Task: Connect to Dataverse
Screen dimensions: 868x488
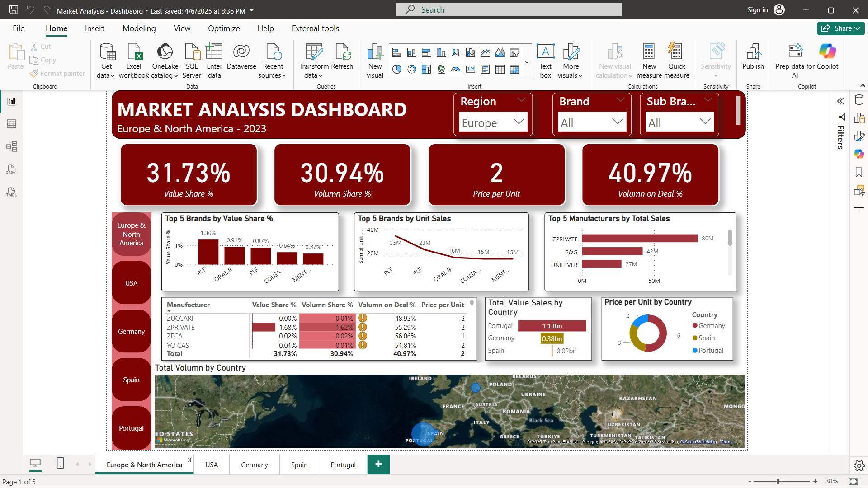Action: click(241, 57)
